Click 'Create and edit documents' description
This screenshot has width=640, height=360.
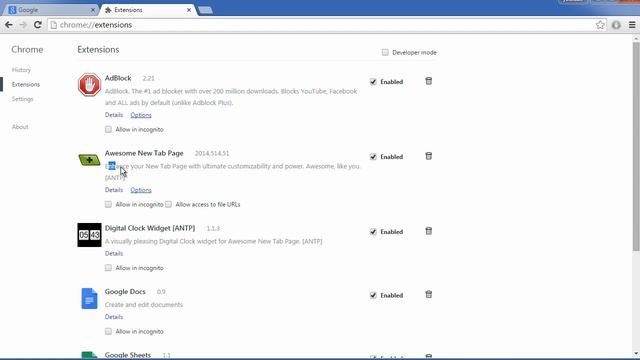[x=144, y=305]
